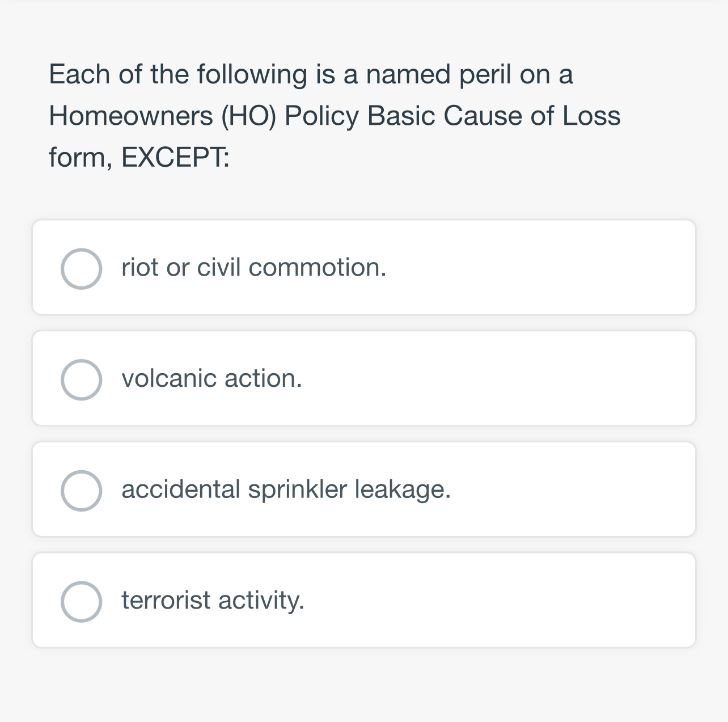
Task: Click the word "EXCEPT" in the question
Action: 173,157
